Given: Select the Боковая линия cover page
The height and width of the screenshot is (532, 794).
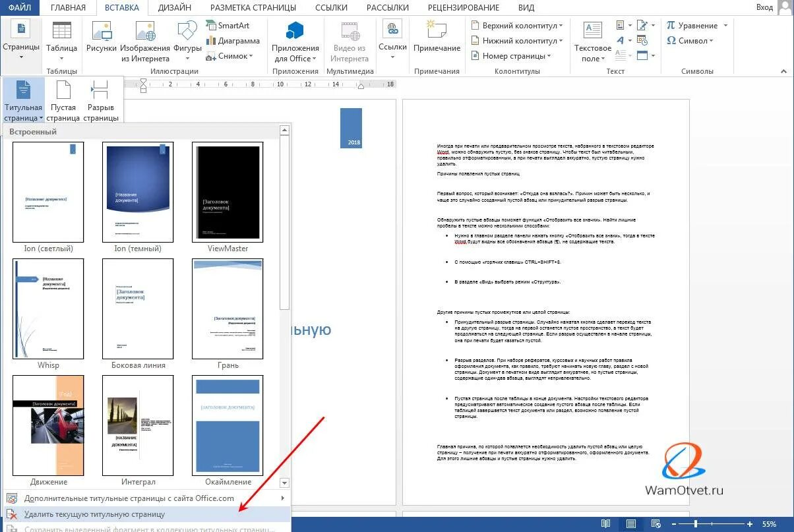Looking at the screenshot, I should click(x=138, y=314).
